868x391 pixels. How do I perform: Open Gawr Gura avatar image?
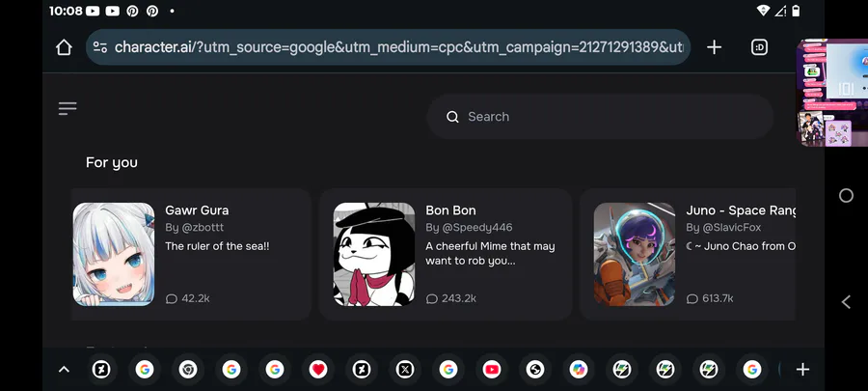(114, 254)
